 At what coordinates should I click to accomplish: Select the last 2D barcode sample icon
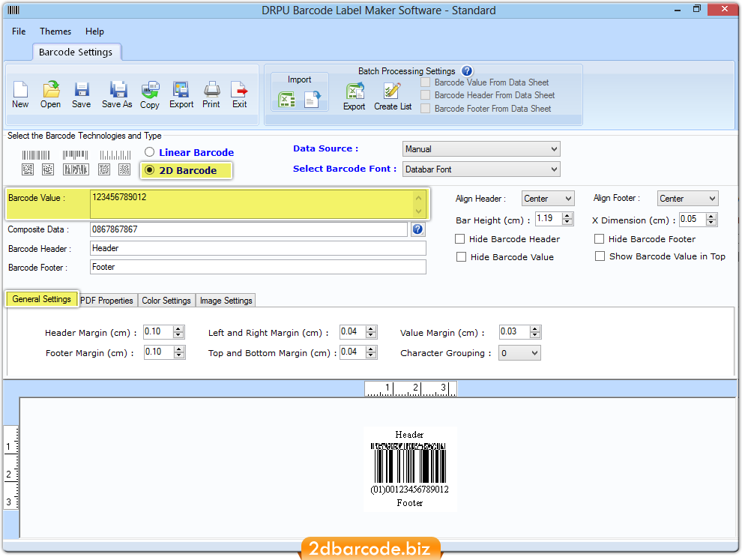[x=124, y=169]
